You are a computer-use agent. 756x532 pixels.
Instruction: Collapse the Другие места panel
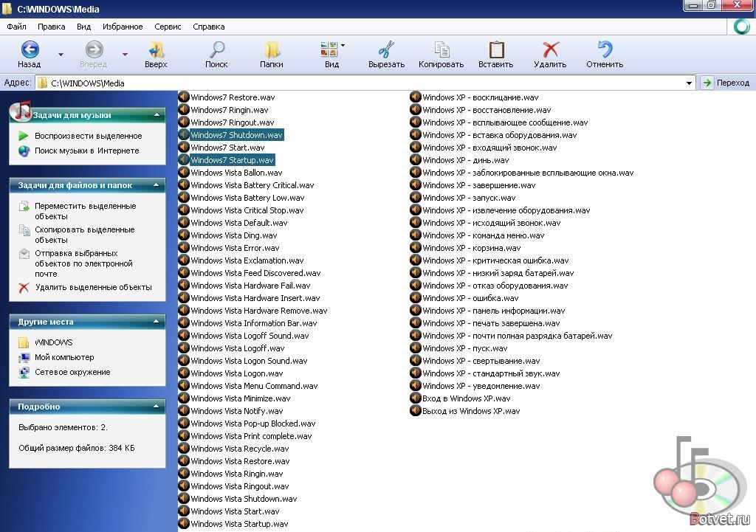(157, 322)
